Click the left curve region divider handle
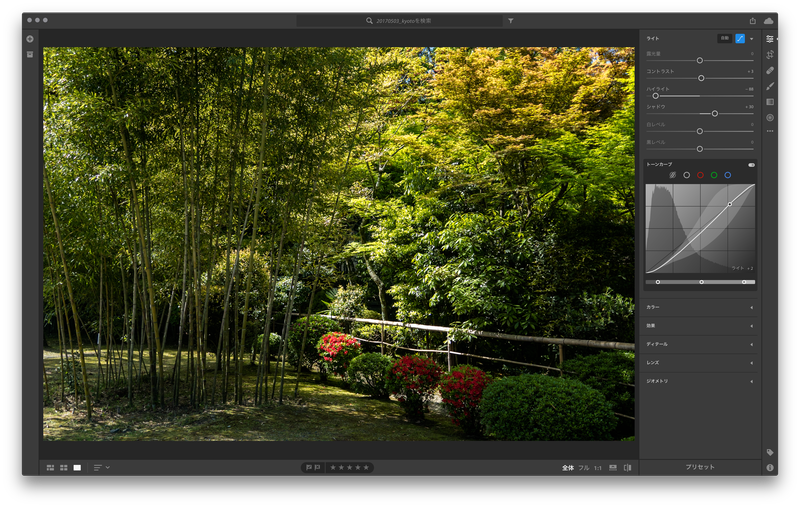The image size is (800, 507). [658, 282]
